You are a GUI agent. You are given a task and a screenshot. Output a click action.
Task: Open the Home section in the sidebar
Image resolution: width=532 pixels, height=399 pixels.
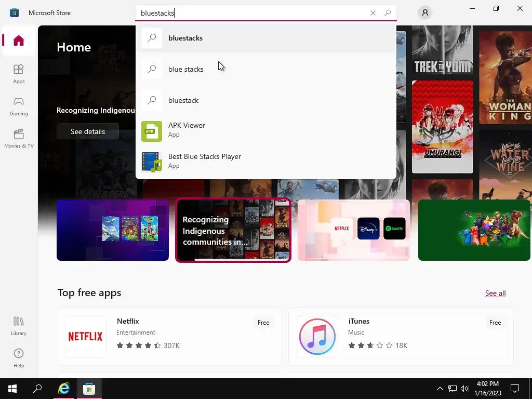[x=19, y=41]
